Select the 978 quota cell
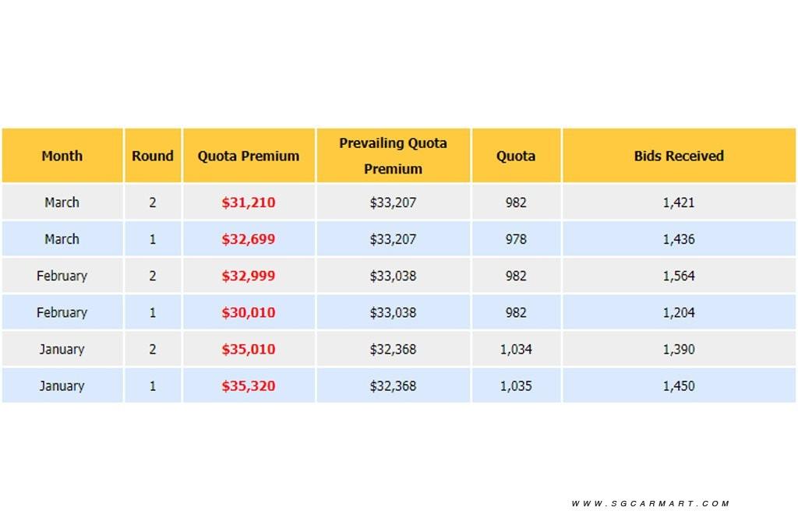 tap(516, 239)
